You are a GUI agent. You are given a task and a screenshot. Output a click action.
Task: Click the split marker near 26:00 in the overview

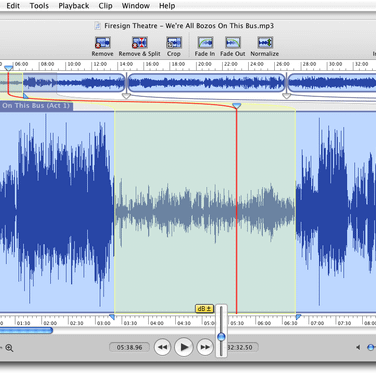click(x=287, y=96)
